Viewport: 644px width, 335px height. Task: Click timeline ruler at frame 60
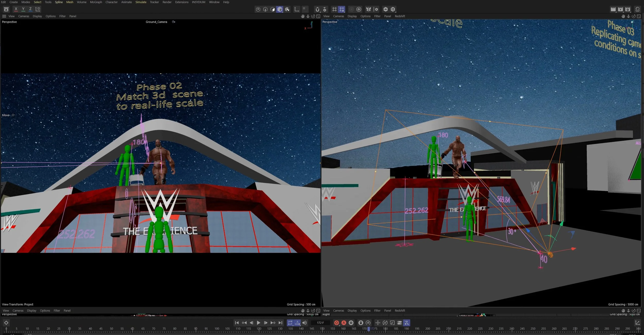[x=132, y=329]
